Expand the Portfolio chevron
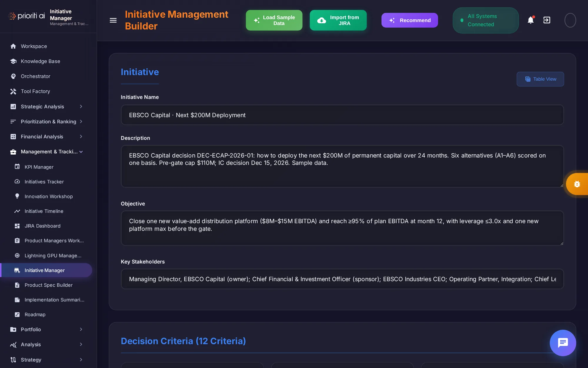Viewport: 588px width, 368px height. pos(81,329)
